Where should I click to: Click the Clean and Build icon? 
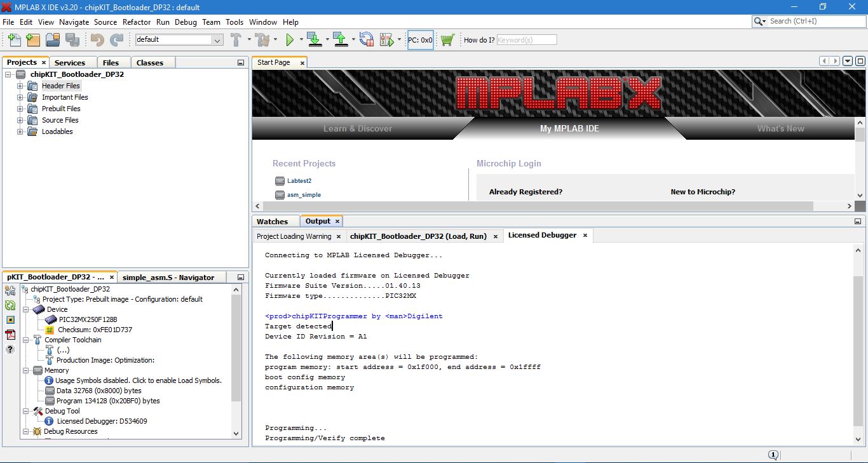[x=263, y=40]
